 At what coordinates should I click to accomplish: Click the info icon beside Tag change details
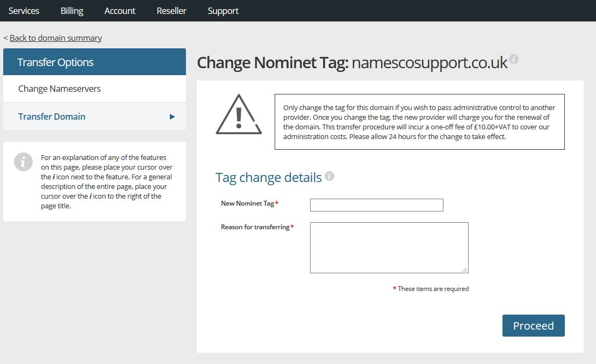click(329, 176)
